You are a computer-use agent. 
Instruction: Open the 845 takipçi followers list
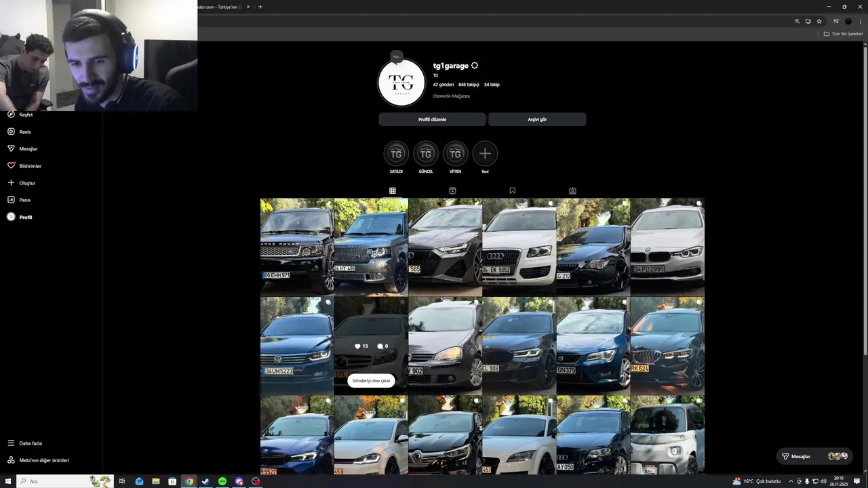point(469,85)
